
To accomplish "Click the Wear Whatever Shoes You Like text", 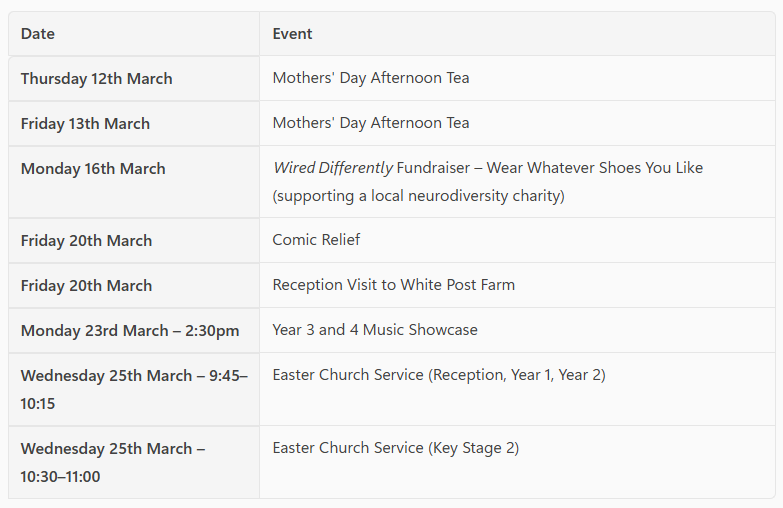I will pos(615,168).
